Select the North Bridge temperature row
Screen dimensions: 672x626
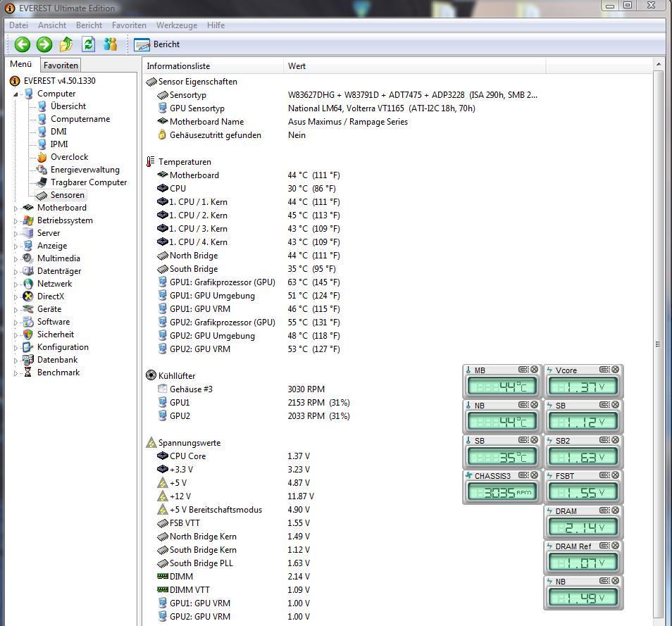coord(343,256)
